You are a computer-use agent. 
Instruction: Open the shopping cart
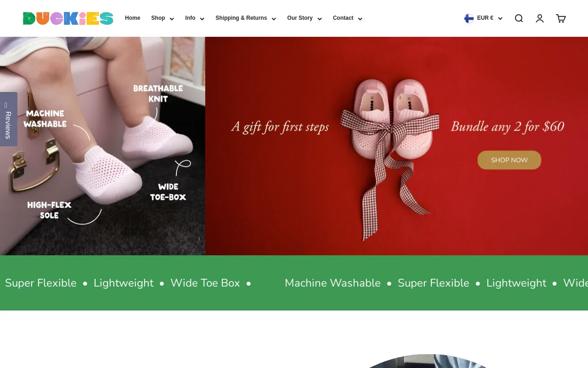pyautogui.click(x=560, y=18)
